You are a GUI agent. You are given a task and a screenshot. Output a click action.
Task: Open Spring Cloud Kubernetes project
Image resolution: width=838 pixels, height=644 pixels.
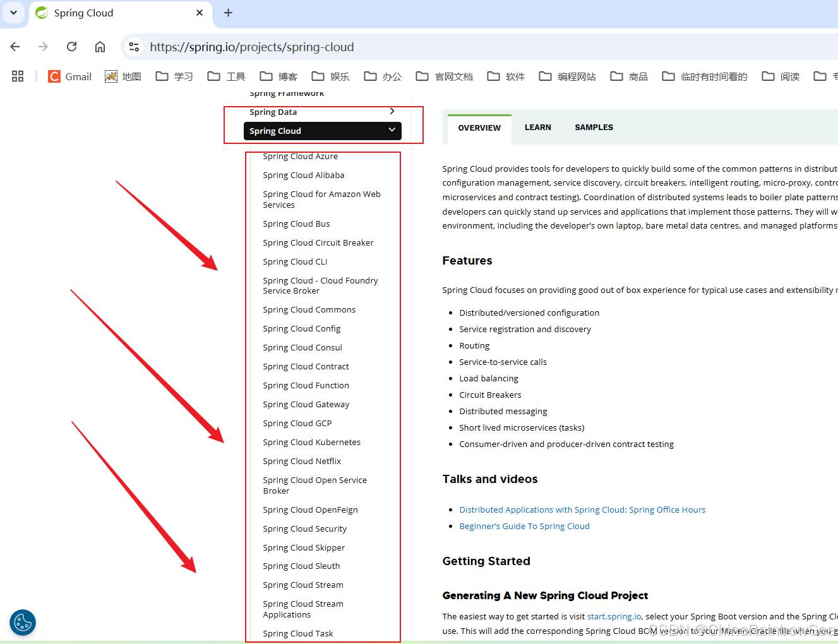click(x=312, y=442)
